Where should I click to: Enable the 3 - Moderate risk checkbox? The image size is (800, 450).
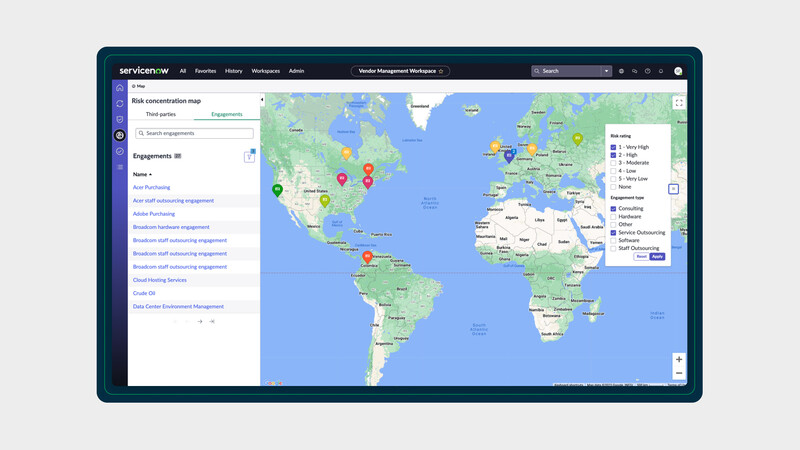point(613,163)
